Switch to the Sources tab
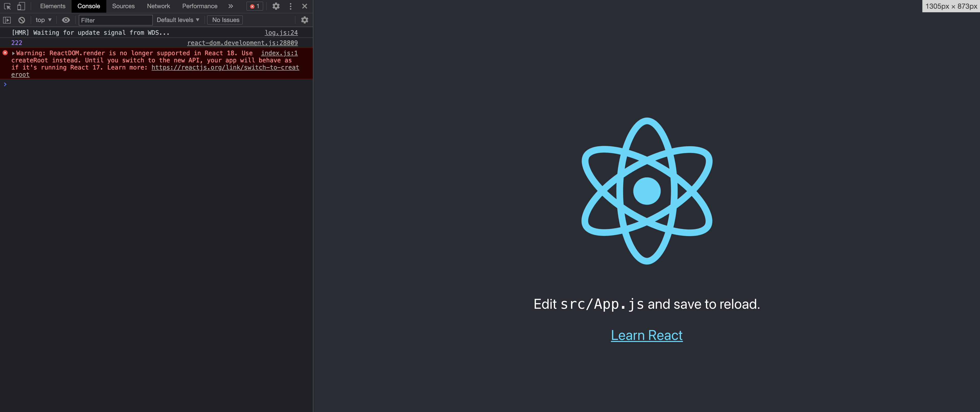 [123, 6]
